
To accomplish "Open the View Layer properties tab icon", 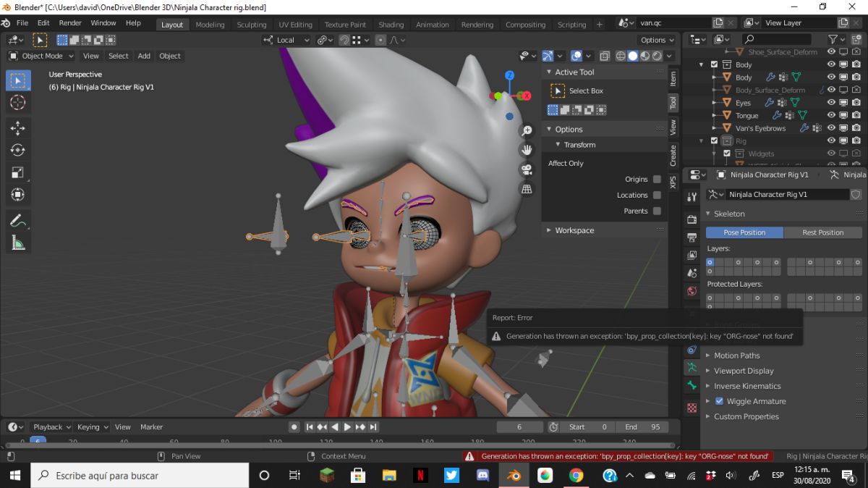I will pyautogui.click(x=692, y=256).
